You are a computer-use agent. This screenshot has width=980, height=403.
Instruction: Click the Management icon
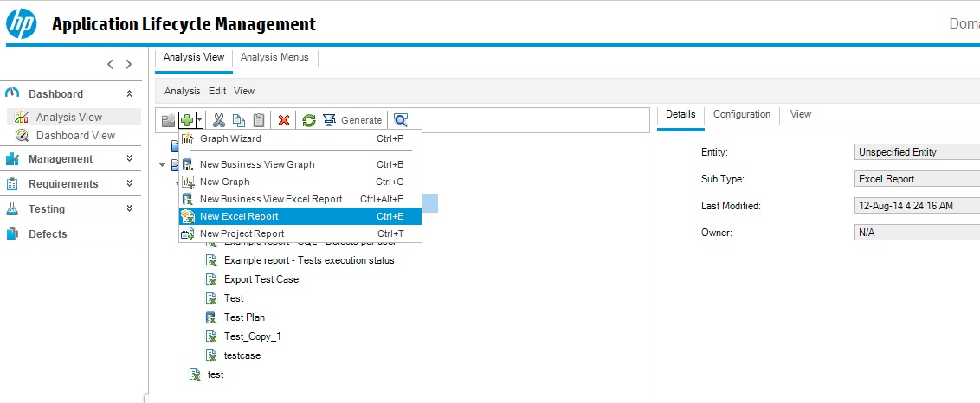(x=12, y=159)
